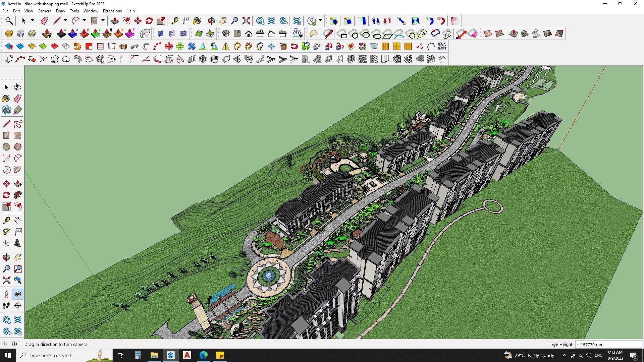
Task: Open the Window menu
Action: [x=91, y=11]
